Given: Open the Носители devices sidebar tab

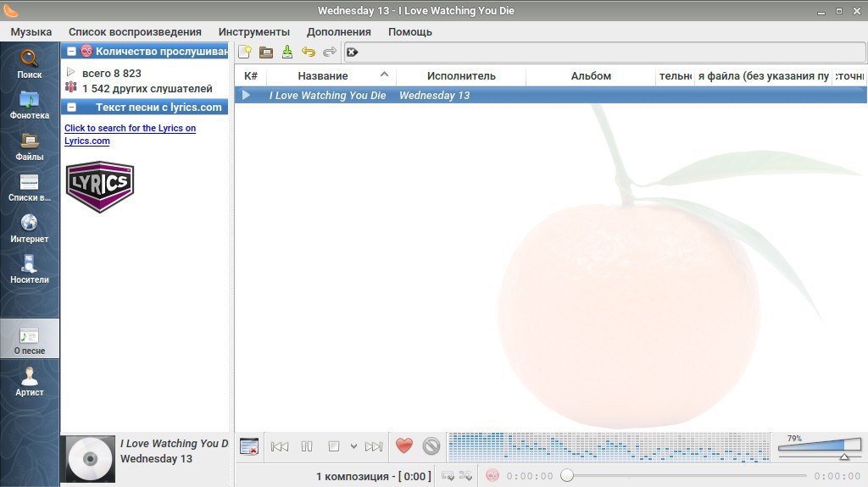Looking at the screenshot, I should (30, 270).
